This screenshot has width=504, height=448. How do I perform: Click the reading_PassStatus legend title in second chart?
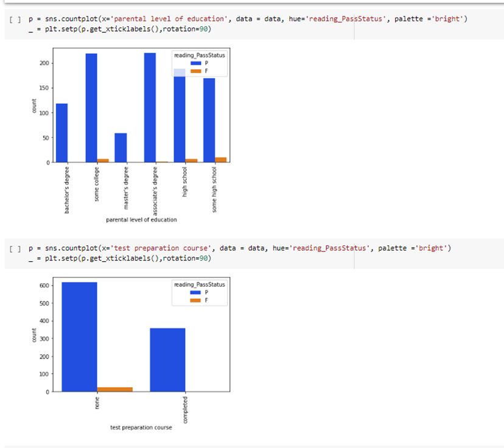[x=200, y=284]
